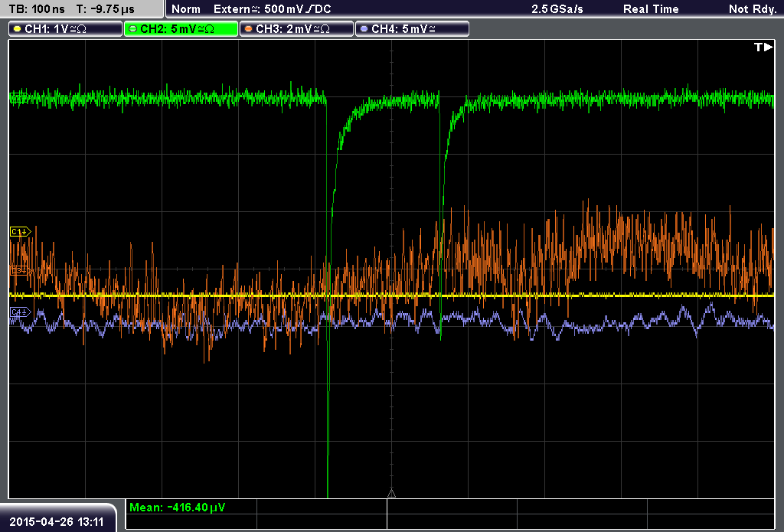The width and height of the screenshot is (784, 532).
Task: Select the CH4: 5mV channel tab
Action: click(x=412, y=29)
